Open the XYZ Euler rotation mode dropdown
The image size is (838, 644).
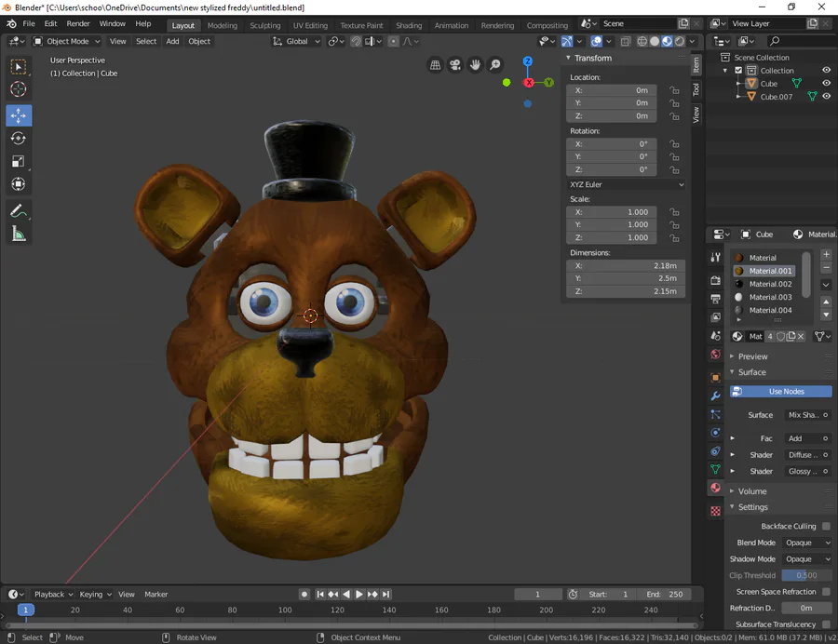point(627,184)
